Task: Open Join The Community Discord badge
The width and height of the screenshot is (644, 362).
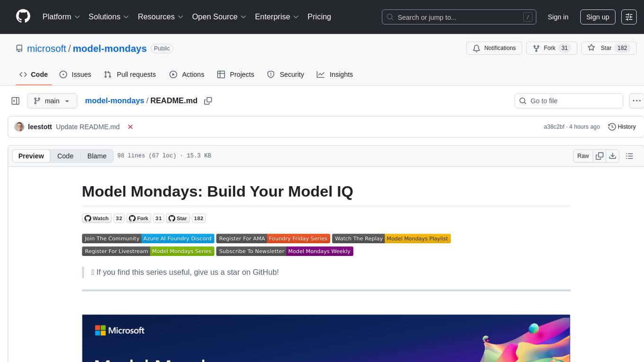Action: point(148,238)
